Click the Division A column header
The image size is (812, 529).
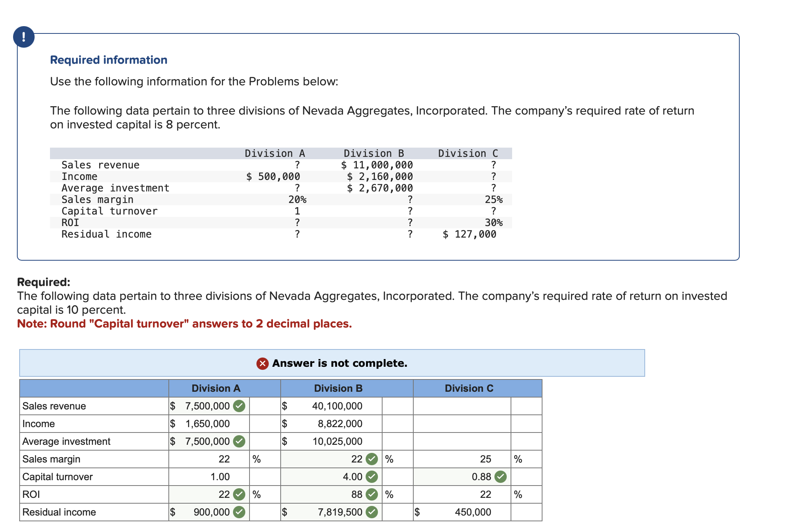[216, 388]
